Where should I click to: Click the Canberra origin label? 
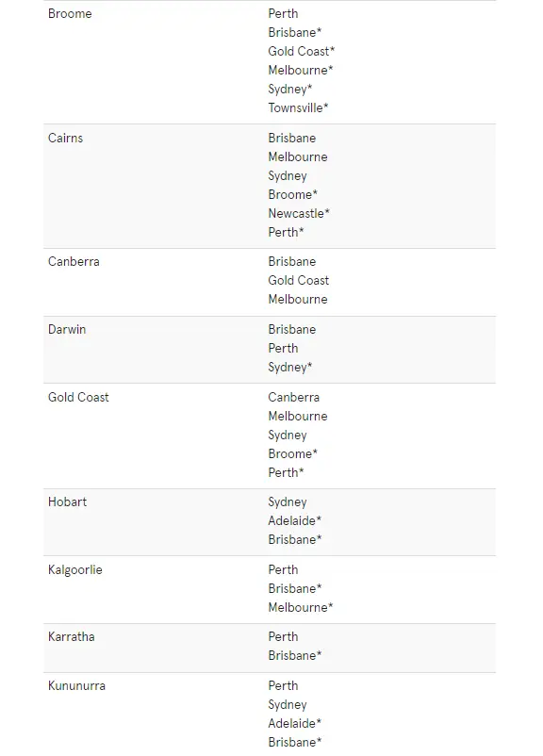74,261
